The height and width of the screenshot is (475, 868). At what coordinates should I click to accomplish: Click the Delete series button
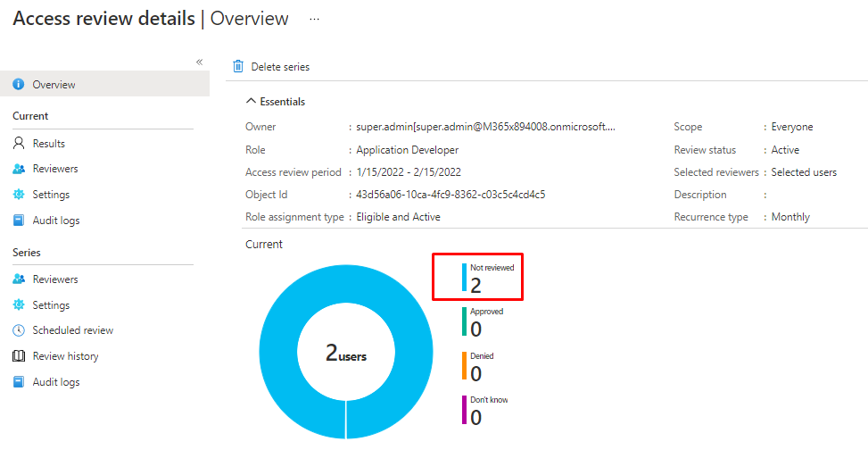coord(280,67)
